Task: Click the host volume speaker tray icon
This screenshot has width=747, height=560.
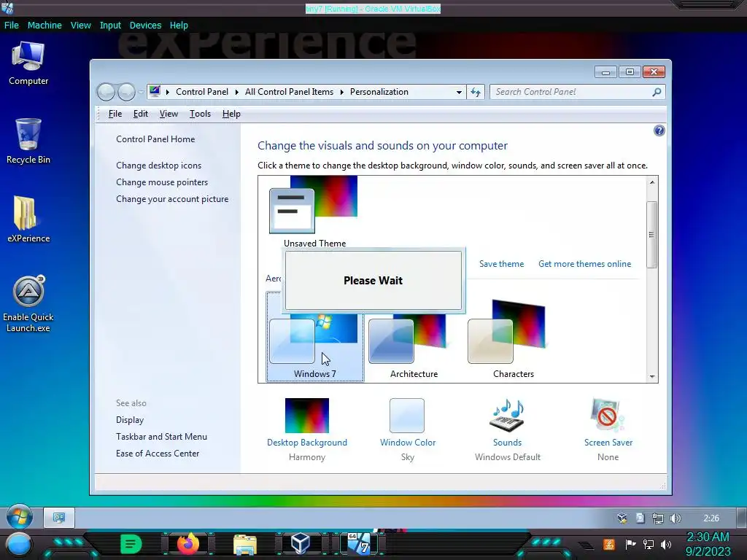Action: coord(666,544)
